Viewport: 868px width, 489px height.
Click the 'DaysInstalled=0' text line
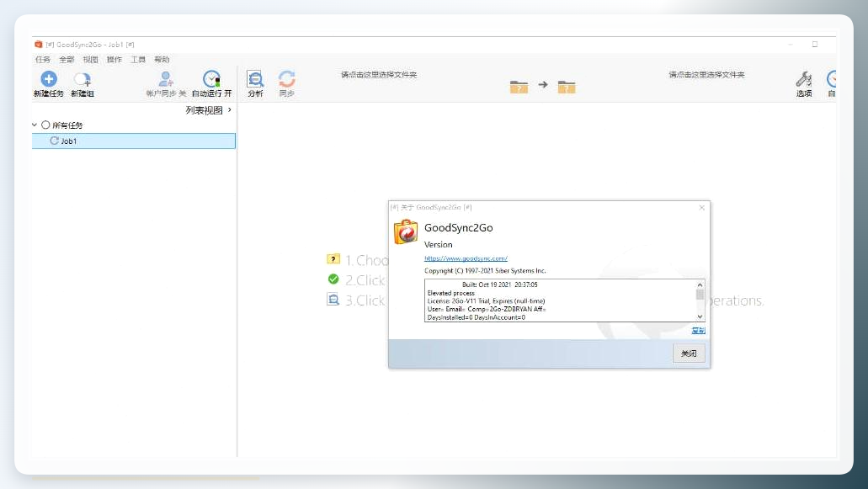click(x=476, y=317)
